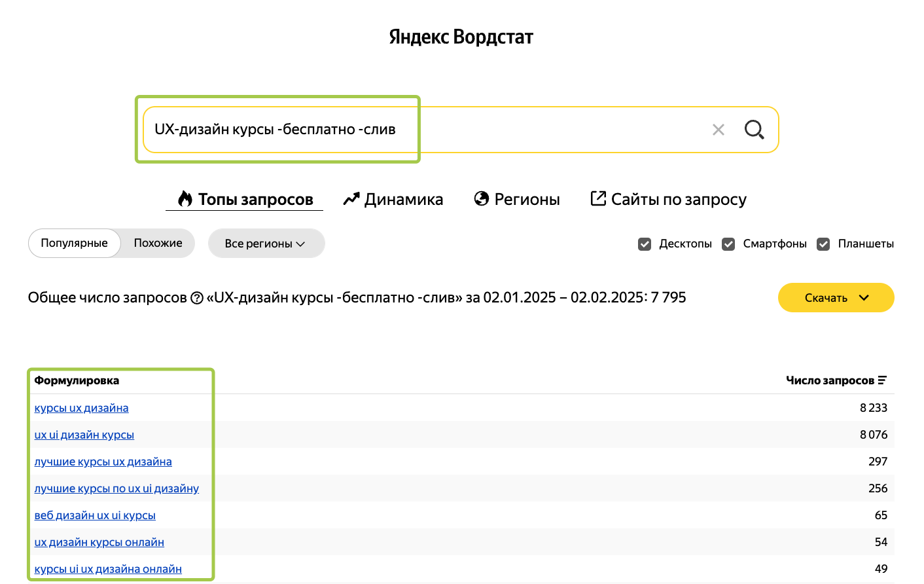Click the magnifying glass search icon
Viewport: 924px width, 584px height.
(754, 130)
